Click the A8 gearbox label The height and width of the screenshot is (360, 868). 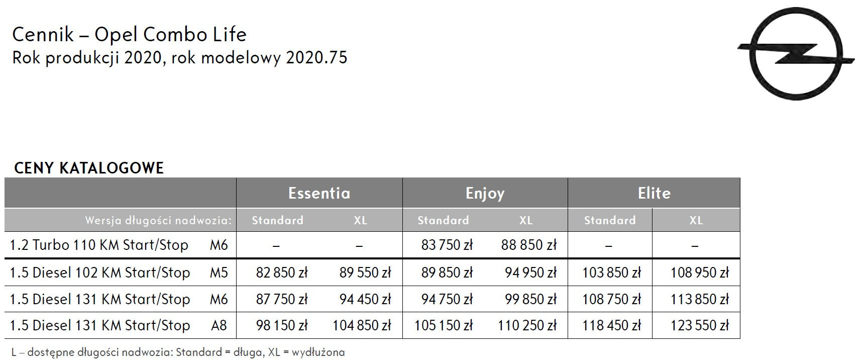(219, 326)
